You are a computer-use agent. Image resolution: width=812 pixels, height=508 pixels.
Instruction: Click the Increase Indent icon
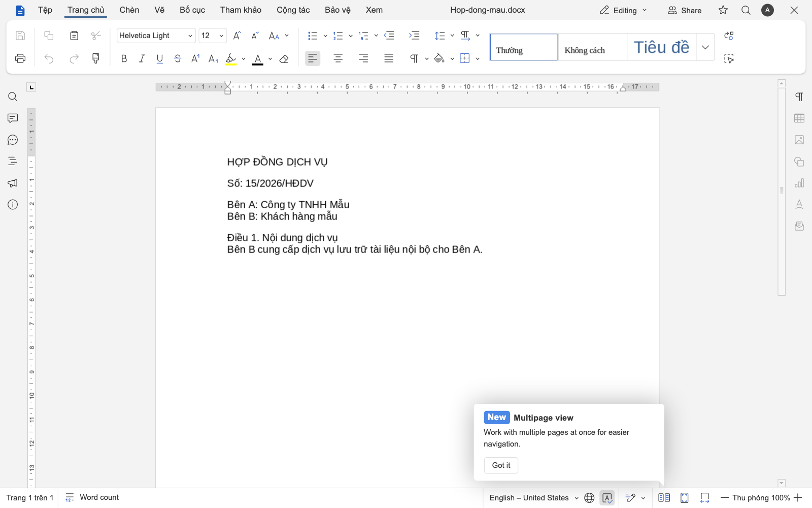[414, 36]
